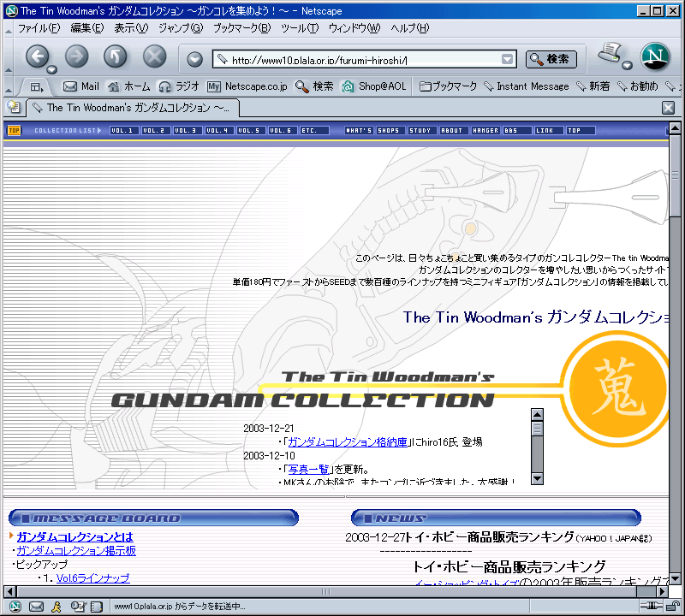Viewport: 685px width, 616px height.
Task: Click the Forward navigation arrow
Action: point(77,56)
